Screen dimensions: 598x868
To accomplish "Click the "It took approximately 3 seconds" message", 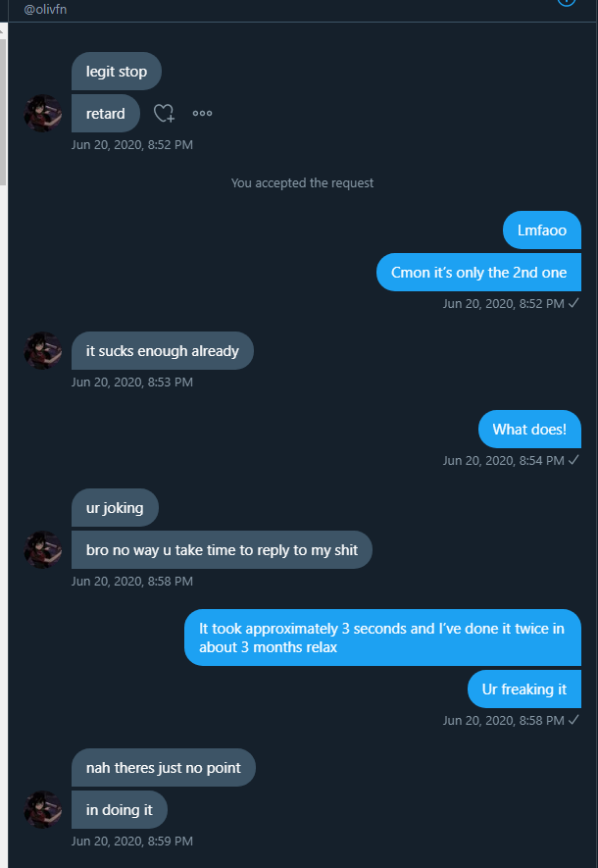I will pyautogui.click(x=382, y=638).
